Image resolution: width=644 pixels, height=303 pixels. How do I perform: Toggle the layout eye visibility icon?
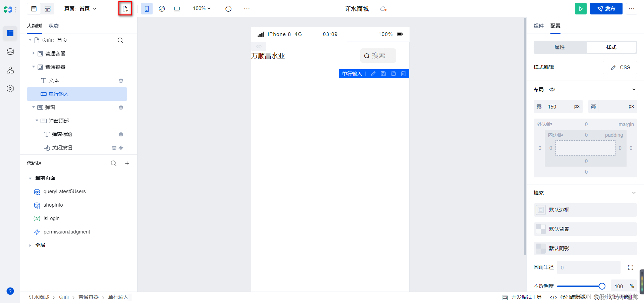point(552,89)
